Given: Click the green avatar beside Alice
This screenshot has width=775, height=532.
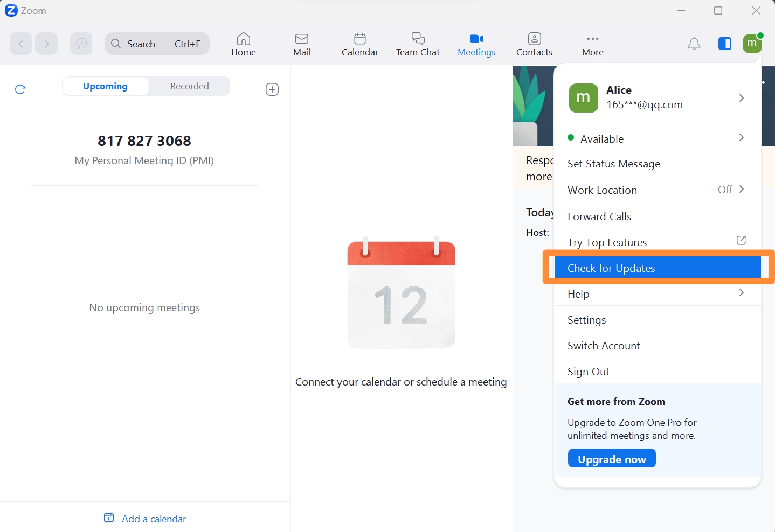Looking at the screenshot, I should tap(583, 98).
